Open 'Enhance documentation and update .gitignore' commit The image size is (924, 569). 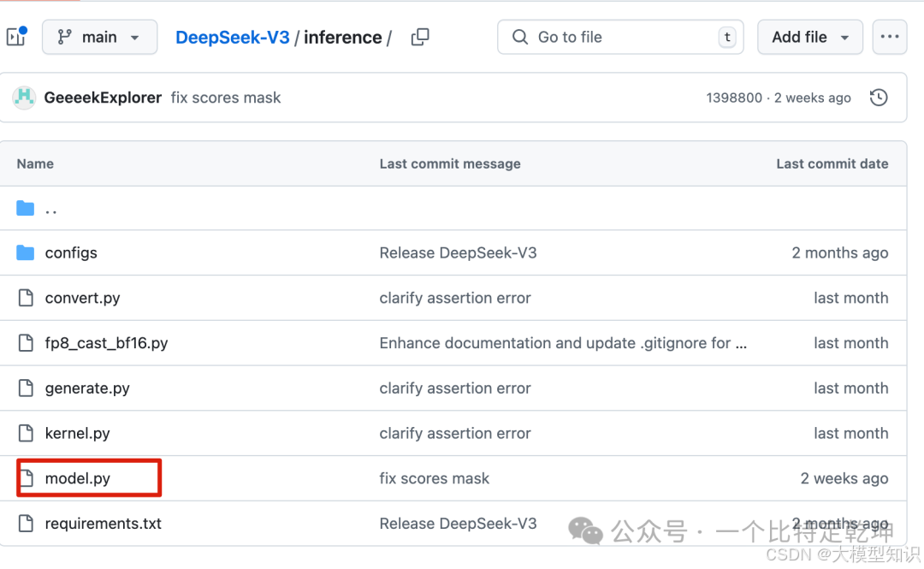tap(563, 343)
